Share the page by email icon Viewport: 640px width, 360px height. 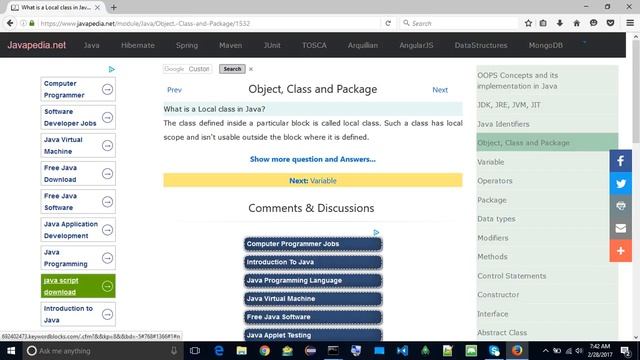tap(620, 228)
